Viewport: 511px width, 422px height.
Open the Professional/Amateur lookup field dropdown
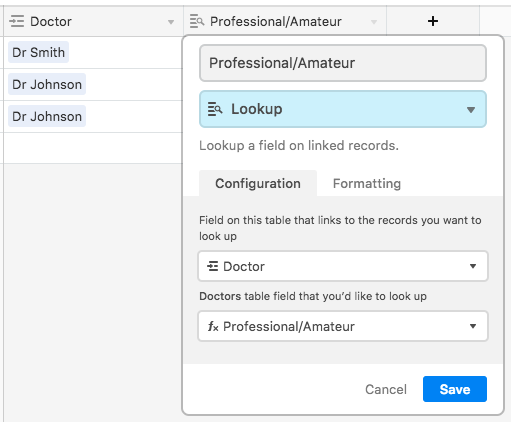coord(343,326)
